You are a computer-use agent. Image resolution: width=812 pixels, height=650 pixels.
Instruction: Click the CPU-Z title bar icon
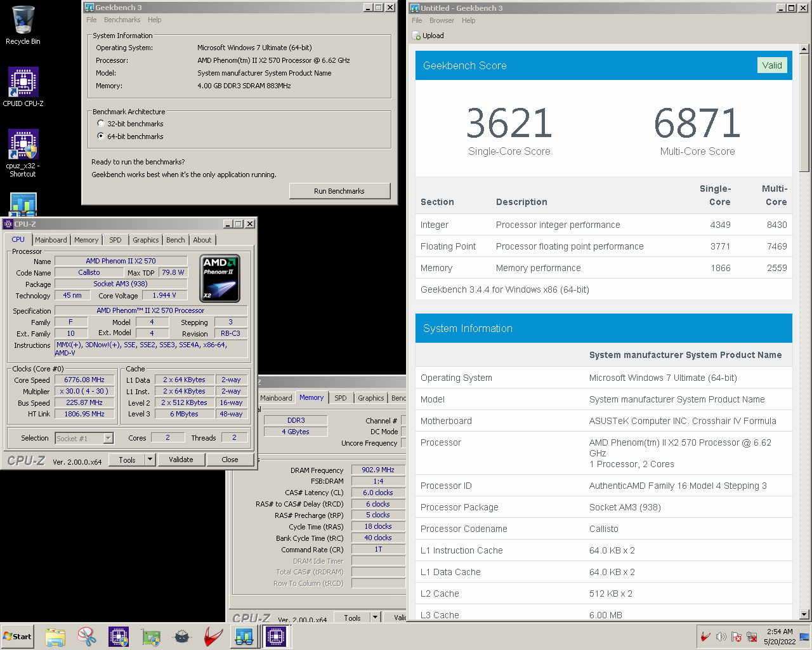8,224
